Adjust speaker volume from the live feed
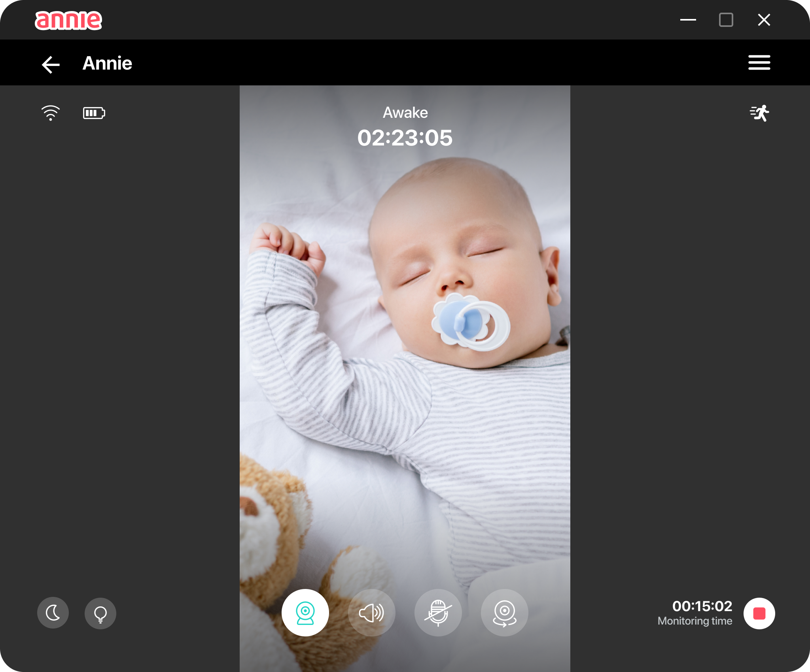Viewport: 810px width, 672px height. coord(371,612)
